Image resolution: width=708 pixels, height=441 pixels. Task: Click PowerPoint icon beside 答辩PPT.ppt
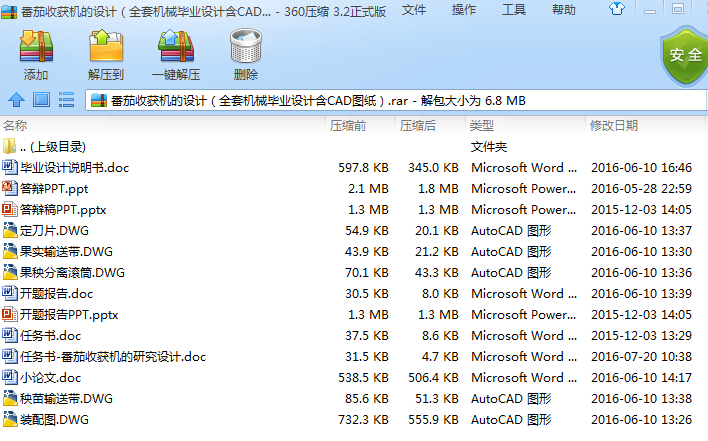tap(9, 188)
